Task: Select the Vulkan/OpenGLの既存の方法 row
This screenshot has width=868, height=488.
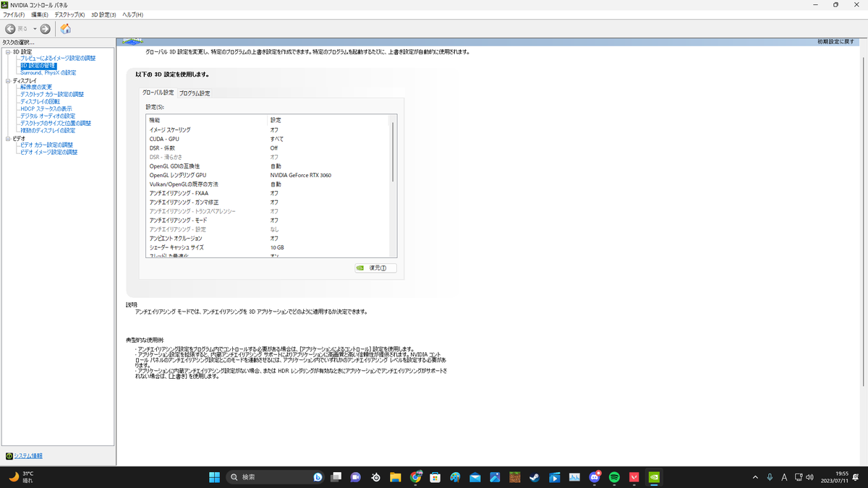Action: pyautogui.click(x=268, y=184)
